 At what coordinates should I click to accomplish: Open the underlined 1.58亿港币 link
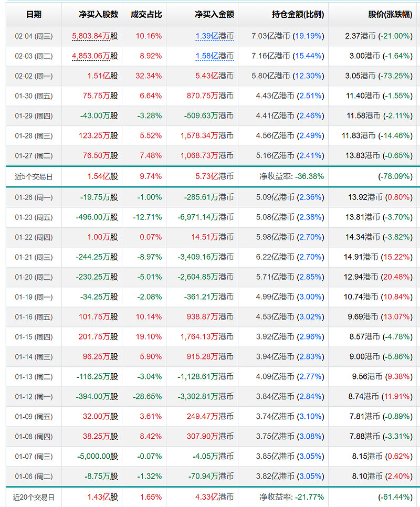coord(215,56)
